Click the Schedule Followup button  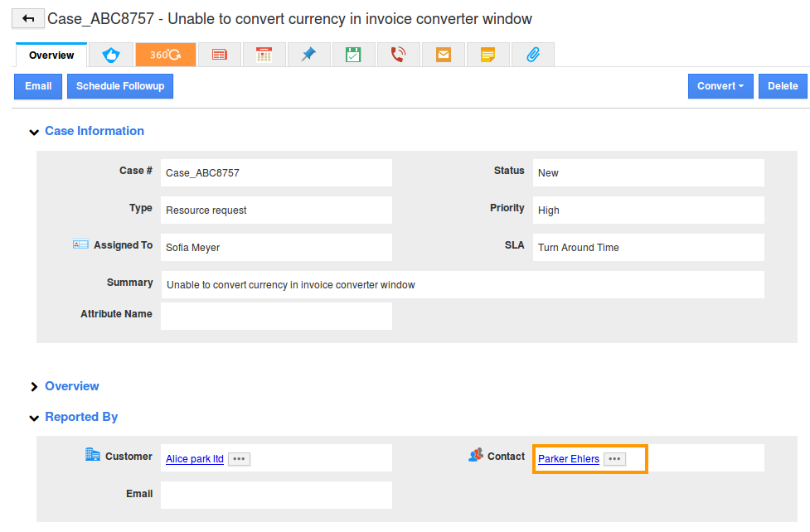tap(120, 86)
